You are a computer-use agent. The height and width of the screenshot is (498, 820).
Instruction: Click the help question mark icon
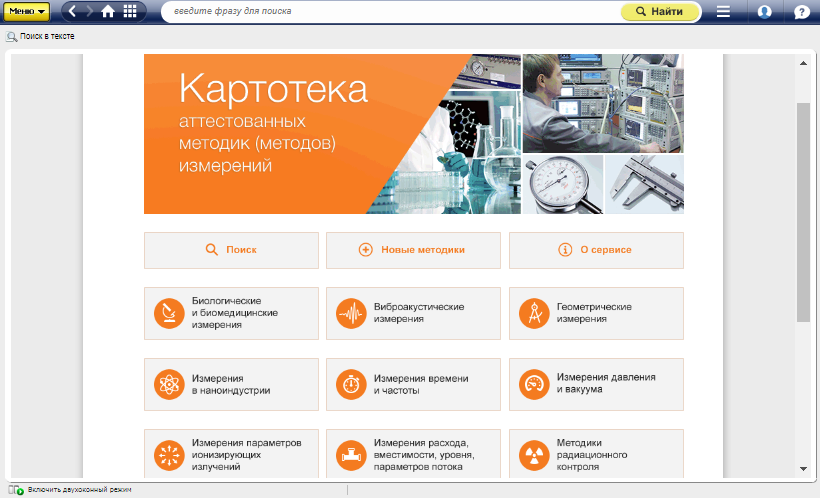801,12
